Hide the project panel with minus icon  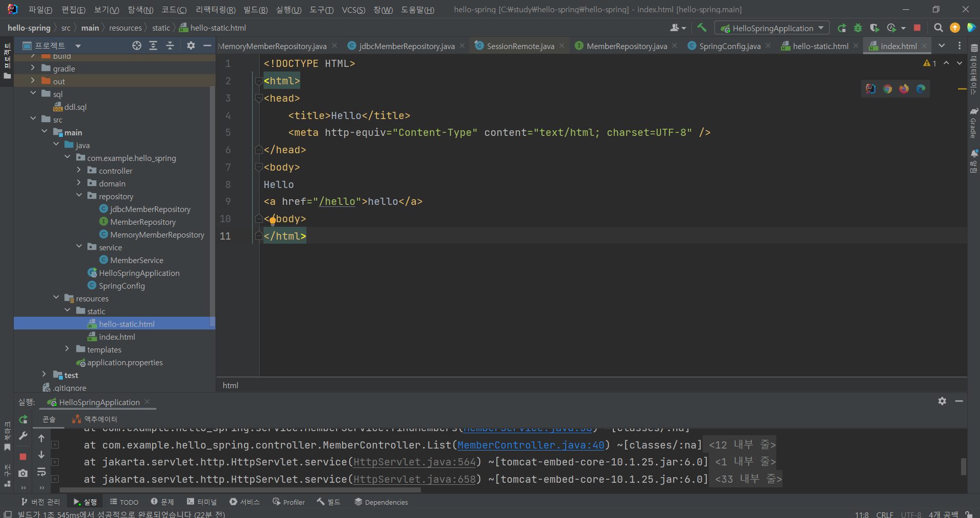(207, 45)
